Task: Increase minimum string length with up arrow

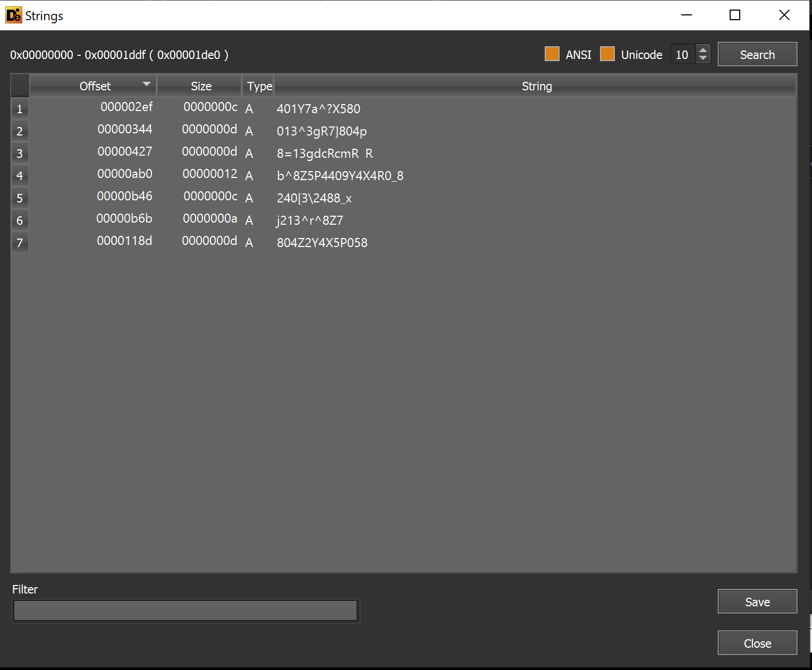Action: [703, 49]
